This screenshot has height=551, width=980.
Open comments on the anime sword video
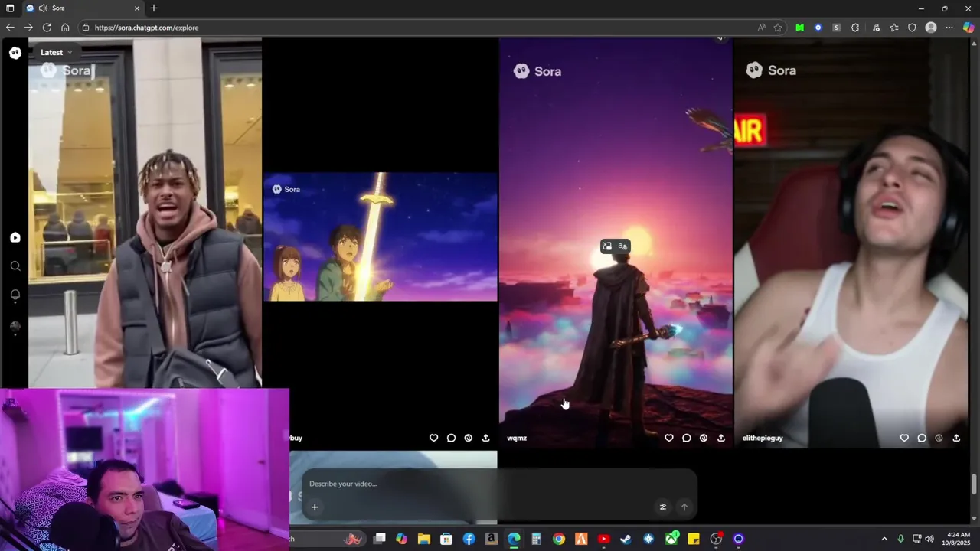pyautogui.click(x=451, y=438)
